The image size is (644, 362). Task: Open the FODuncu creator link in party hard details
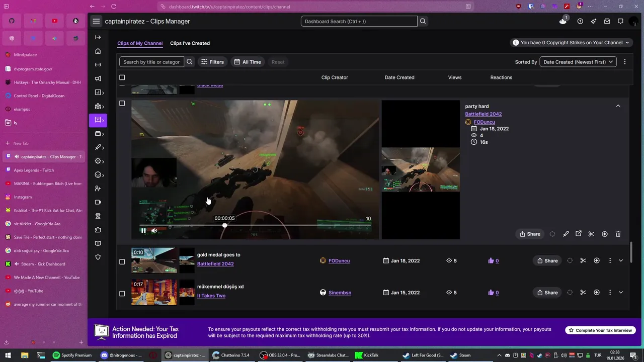tap(484, 122)
